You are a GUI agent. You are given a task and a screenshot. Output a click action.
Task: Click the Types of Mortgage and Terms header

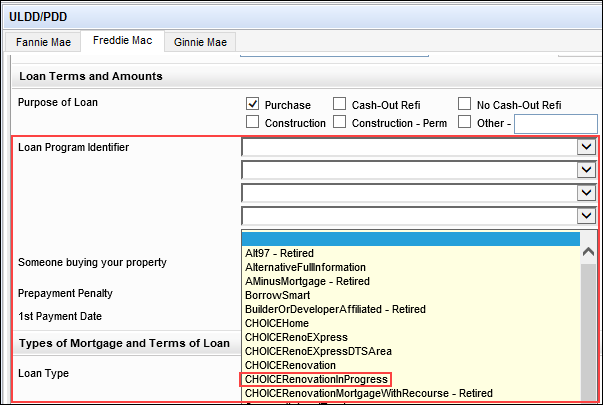(124, 343)
